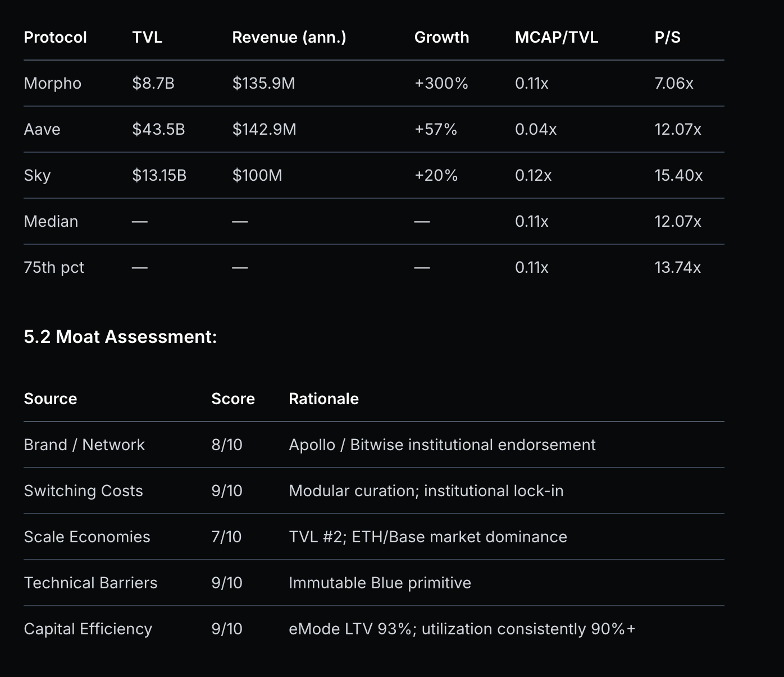Click the Score column header
784x677 pixels.
tap(233, 399)
